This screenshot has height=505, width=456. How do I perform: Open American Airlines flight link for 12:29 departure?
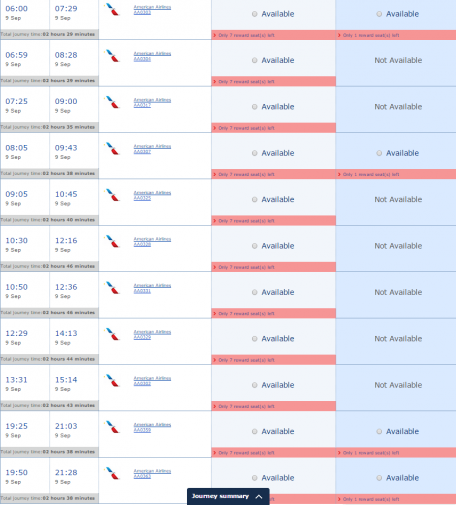152,335
